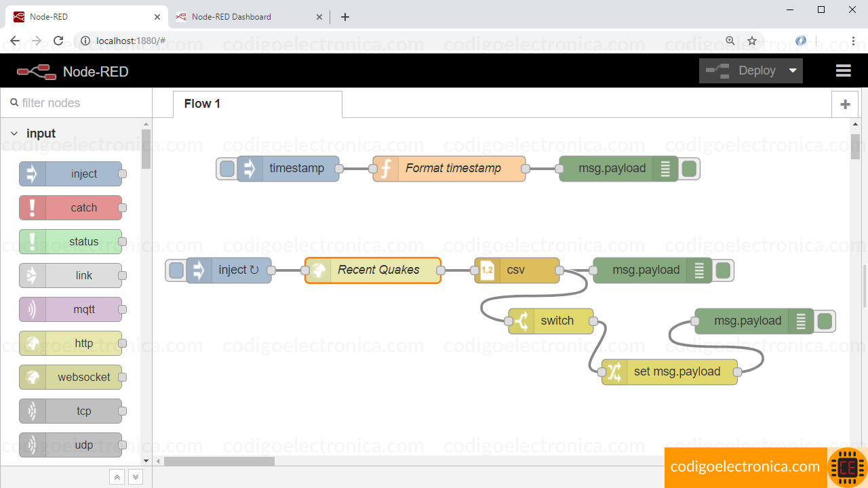Bookmark this page with the star icon

(752, 41)
